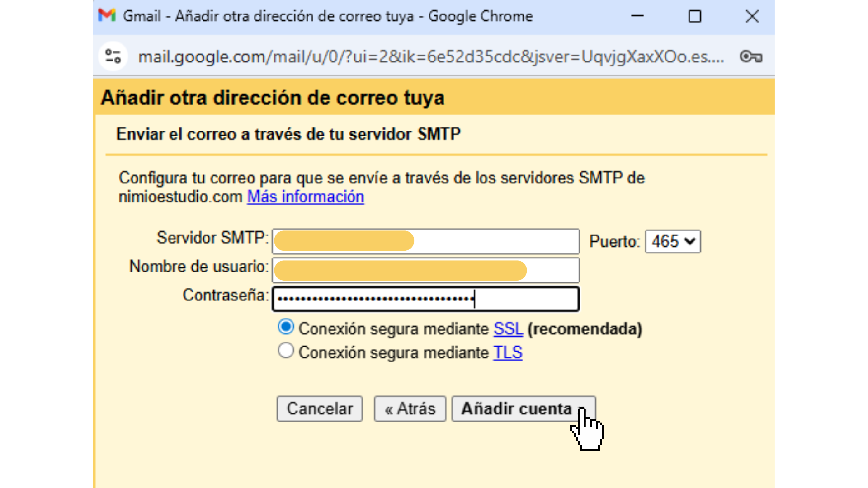Close the Chrome window
The image size is (868, 488).
tap(752, 16)
